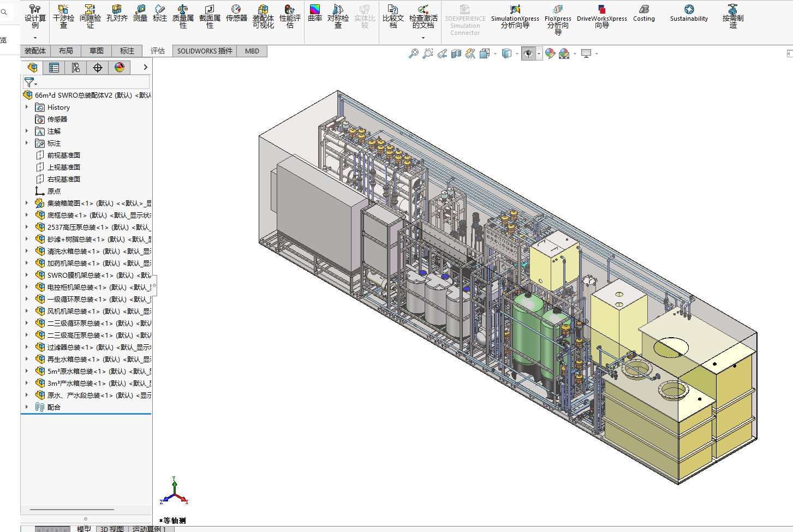Switch to the MBD ribbon tab
Screen dimensions: 793x532
point(252,51)
